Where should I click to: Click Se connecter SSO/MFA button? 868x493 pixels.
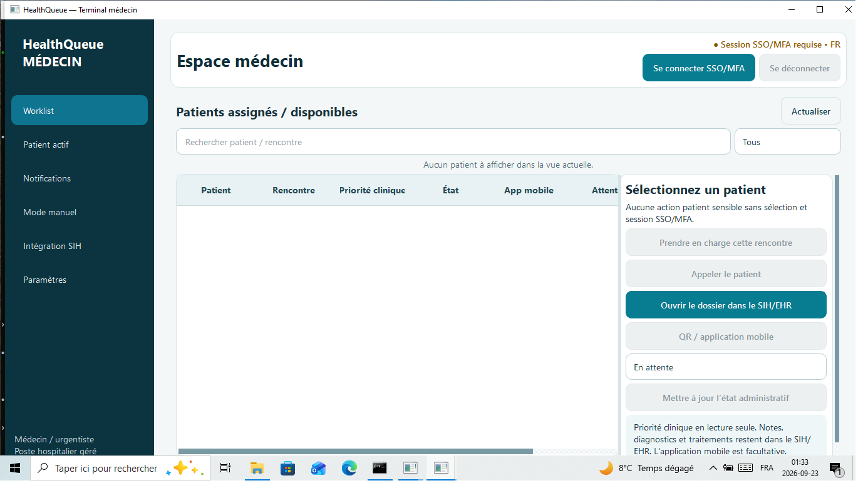click(x=699, y=68)
